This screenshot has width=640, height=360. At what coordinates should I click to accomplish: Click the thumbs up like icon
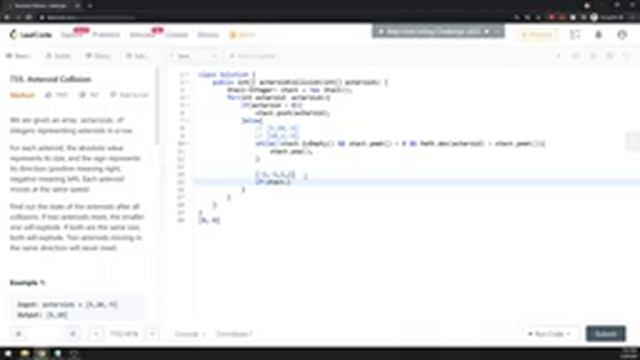click(49, 95)
